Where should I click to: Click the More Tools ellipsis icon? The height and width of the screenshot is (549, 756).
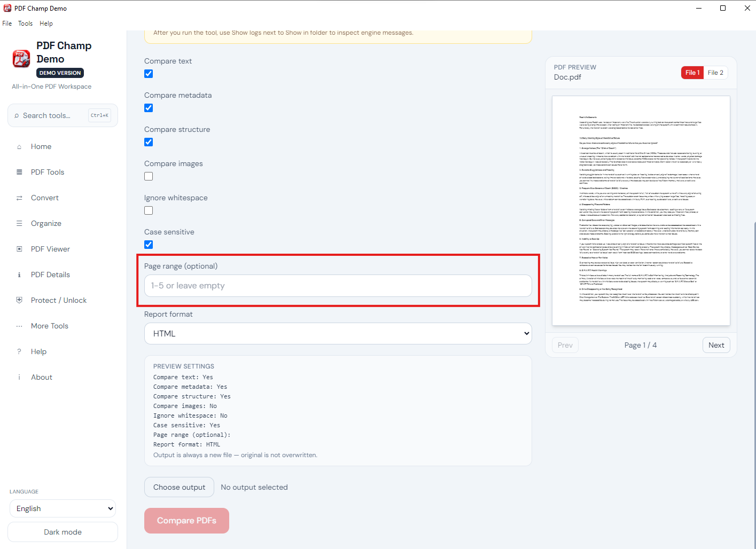click(x=19, y=326)
